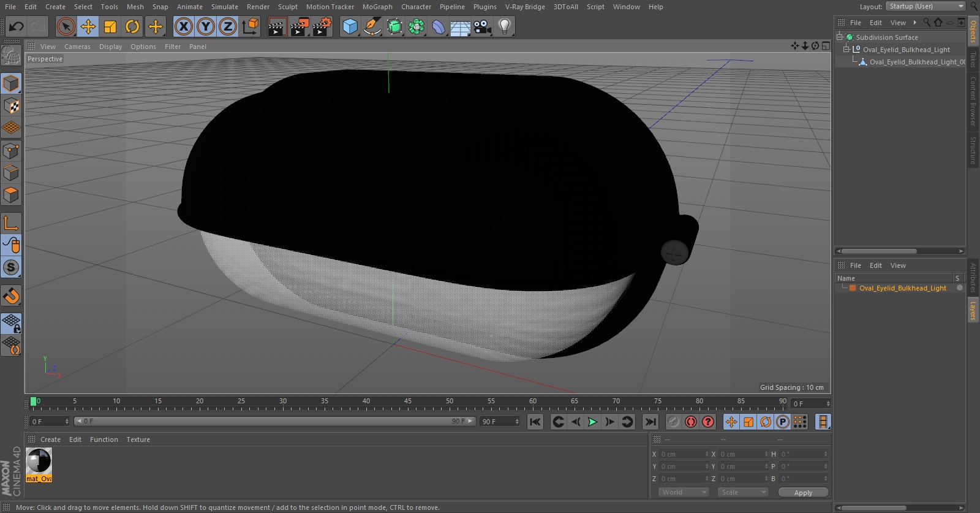Enable Points mode
This screenshot has height=513, width=980.
(11, 150)
